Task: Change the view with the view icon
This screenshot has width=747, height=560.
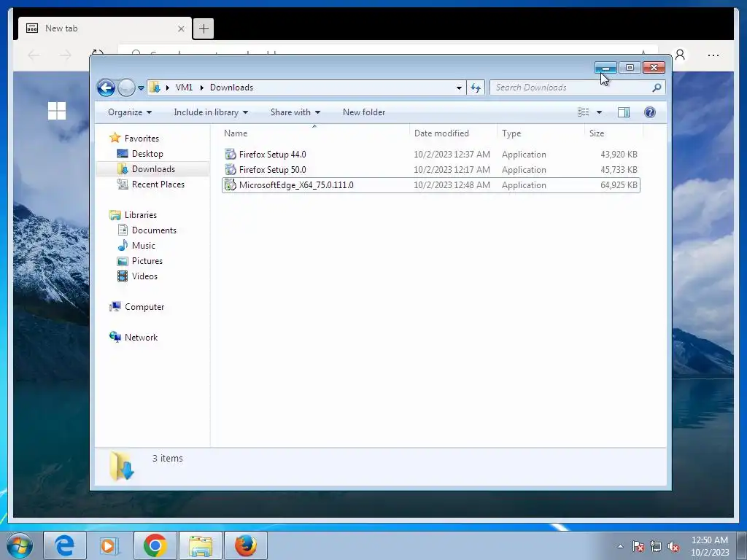Action: [x=583, y=112]
